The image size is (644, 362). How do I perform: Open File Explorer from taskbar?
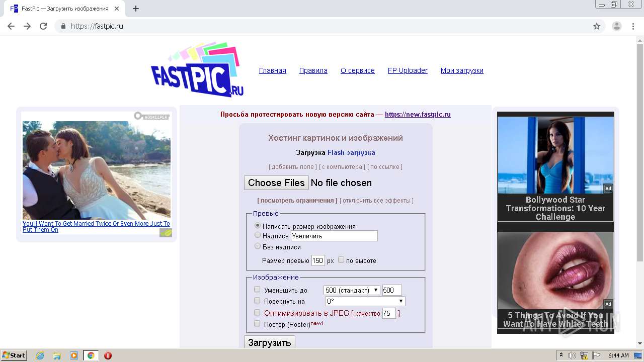(x=57, y=355)
